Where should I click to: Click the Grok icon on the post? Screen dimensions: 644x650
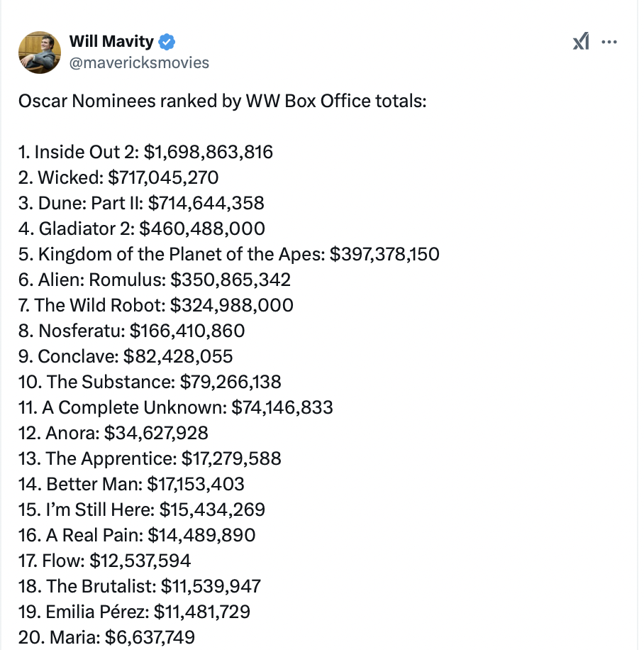(x=581, y=43)
